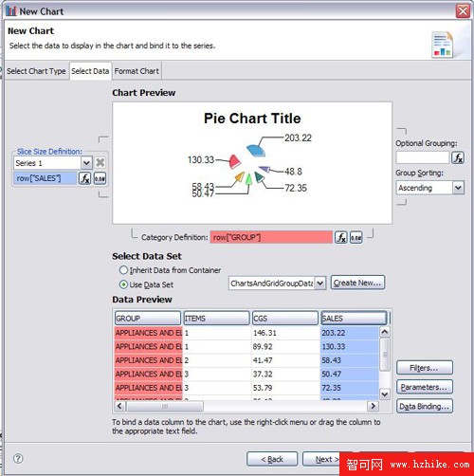Image resolution: width=474 pixels, height=476 pixels.
Task: Click the SALES cell 50.47
Action: pos(350,375)
